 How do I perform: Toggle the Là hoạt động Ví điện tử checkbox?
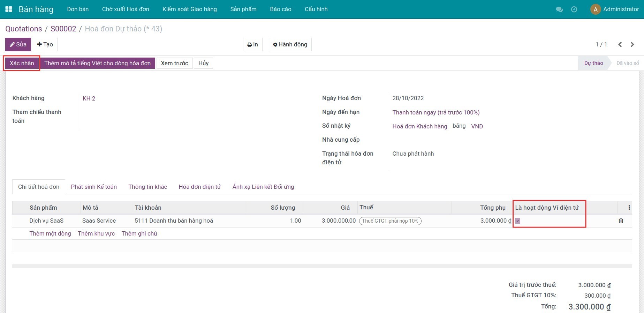518,221
